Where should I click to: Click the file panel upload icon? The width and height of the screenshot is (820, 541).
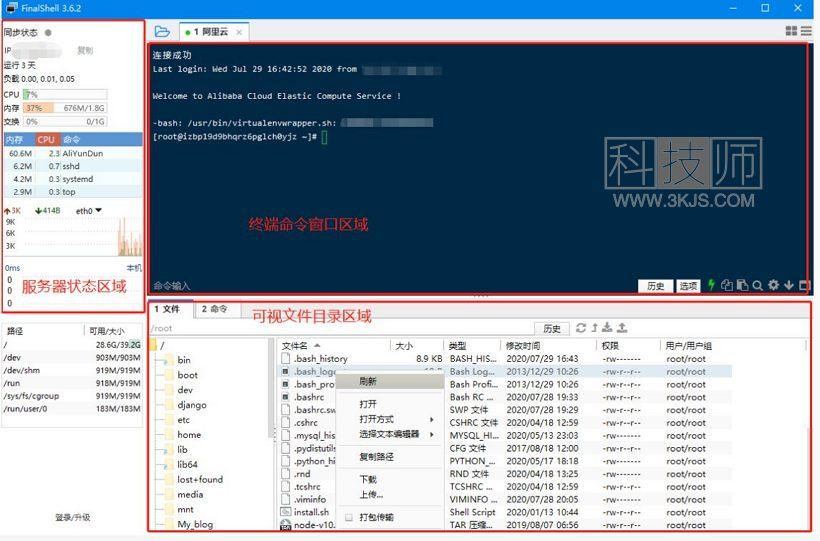pyautogui.click(x=622, y=328)
